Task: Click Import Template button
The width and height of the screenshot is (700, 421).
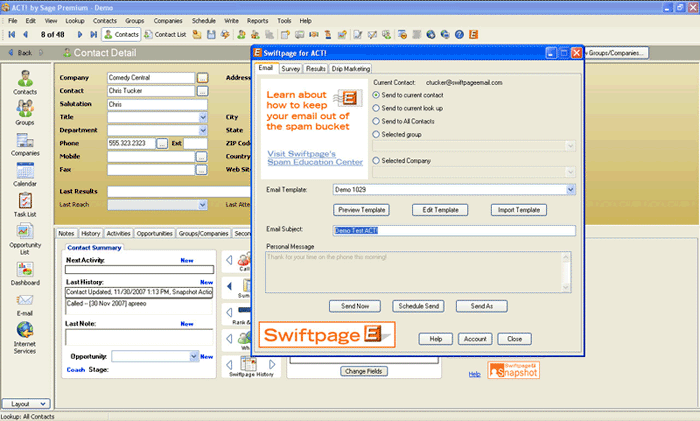Action: point(519,210)
